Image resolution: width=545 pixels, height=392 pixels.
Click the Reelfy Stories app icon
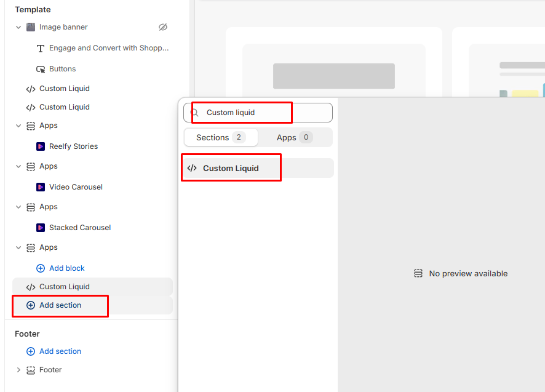41,146
